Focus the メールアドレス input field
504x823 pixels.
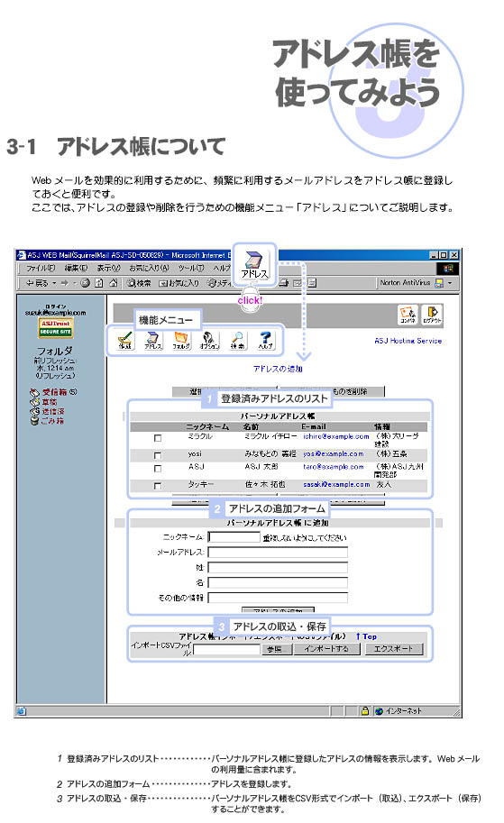click(278, 553)
